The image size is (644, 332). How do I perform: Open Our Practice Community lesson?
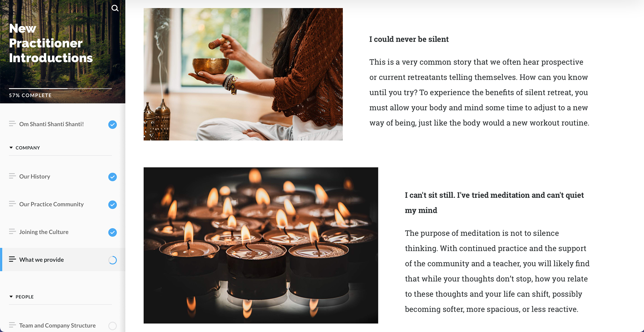click(x=51, y=204)
